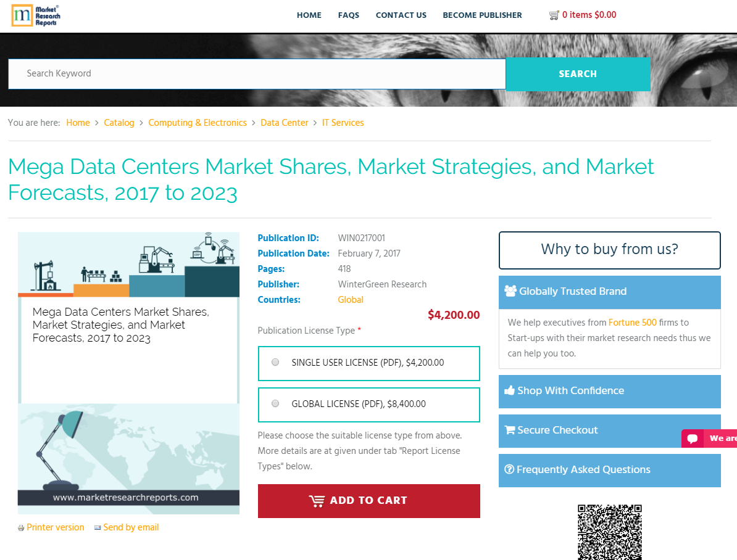Screen dimensions: 737x560
Task: Go to CONTACT US in the top navigation
Action: point(401,15)
